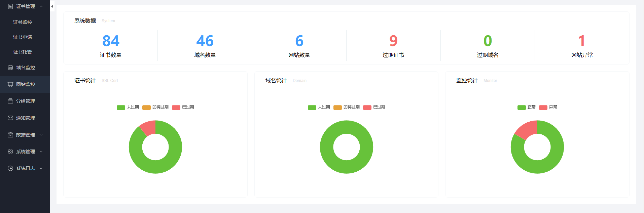
Task: Toggle 未过期 legend in 域名统计 chart
Action: point(319,107)
